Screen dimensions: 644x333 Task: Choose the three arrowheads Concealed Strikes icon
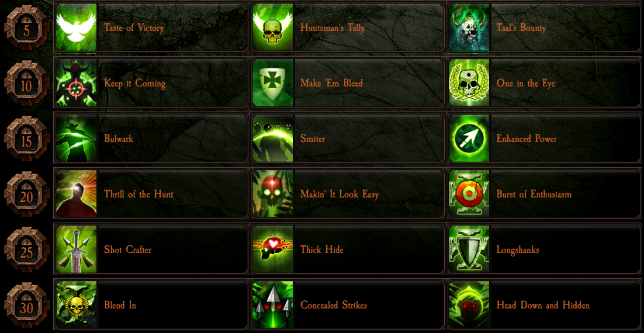coord(273,305)
